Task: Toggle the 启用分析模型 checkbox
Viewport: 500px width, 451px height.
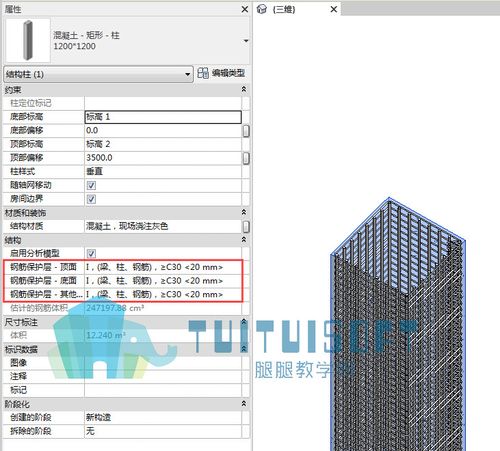Action: pos(91,253)
